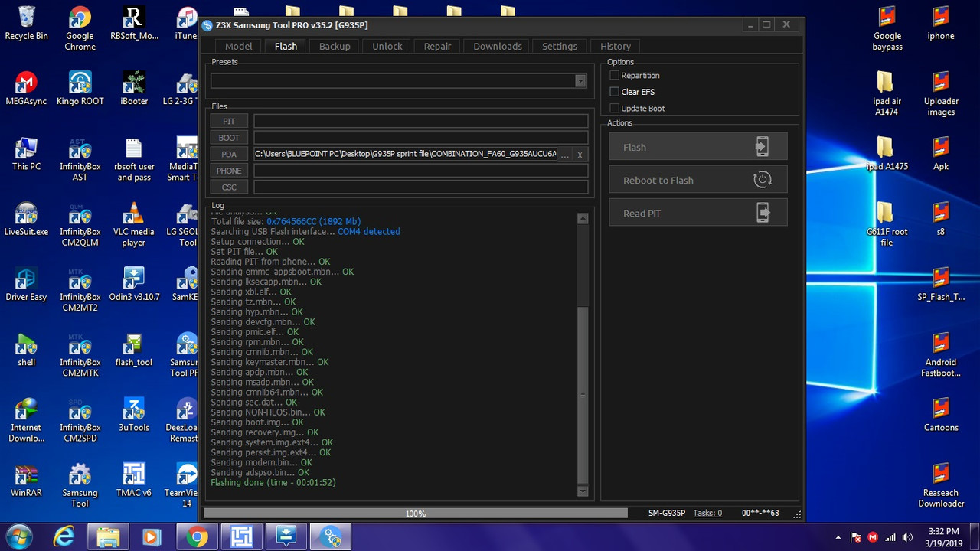Launch 3uTools desktop shortcut
The width and height of the screenshot is (980, 551).
tap(134, 415)
